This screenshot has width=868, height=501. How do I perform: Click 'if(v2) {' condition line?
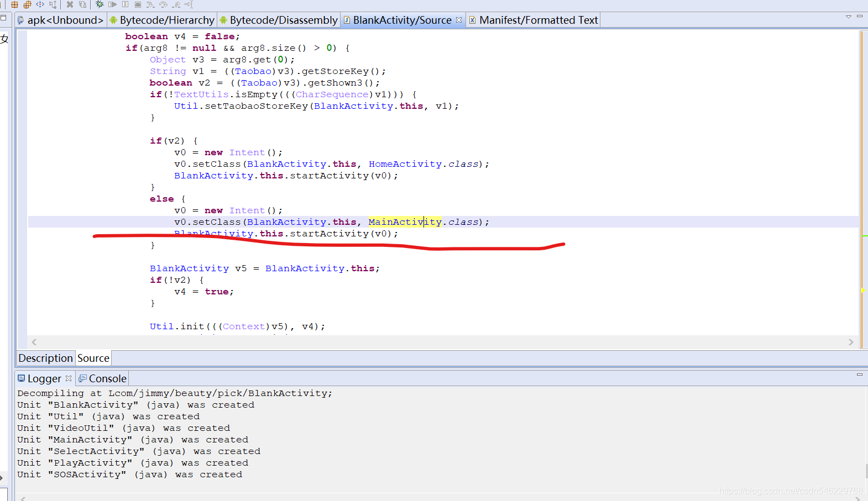(174, 141)
